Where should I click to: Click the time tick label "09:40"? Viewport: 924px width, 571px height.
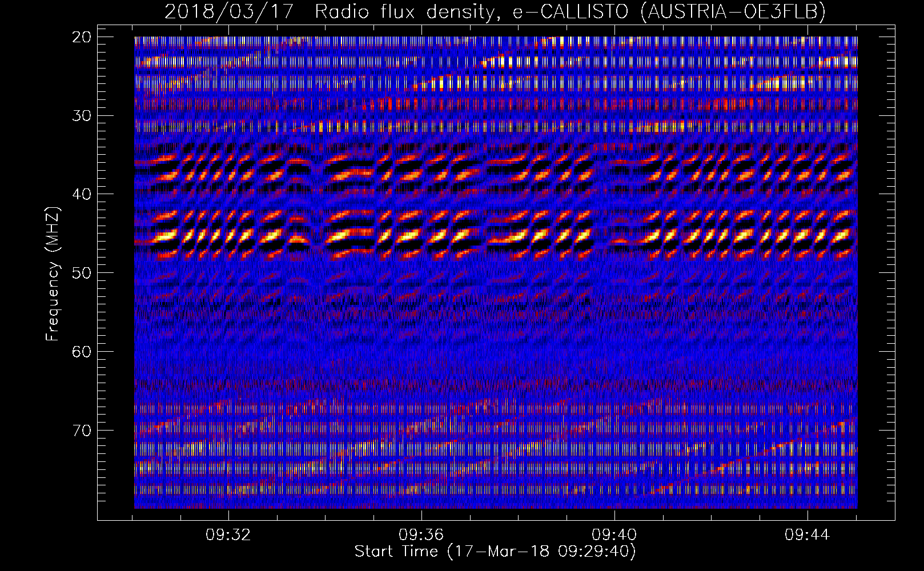(x=614, y=535)
